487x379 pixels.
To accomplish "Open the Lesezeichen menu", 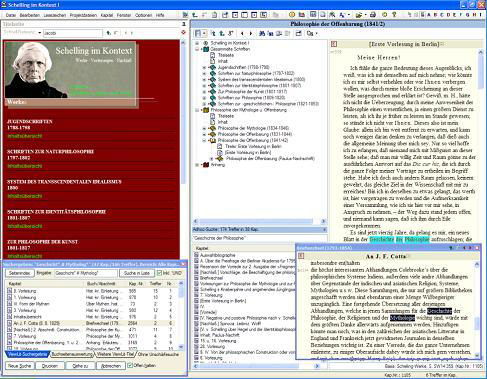I will coord(55,15).
